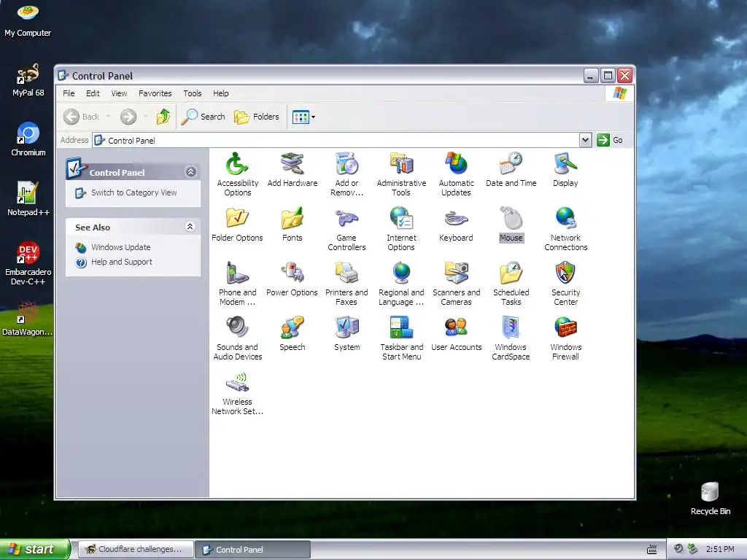Open Automatic Updates icon
Viewport: 747px width, 560px height.
tap(457, 164)
